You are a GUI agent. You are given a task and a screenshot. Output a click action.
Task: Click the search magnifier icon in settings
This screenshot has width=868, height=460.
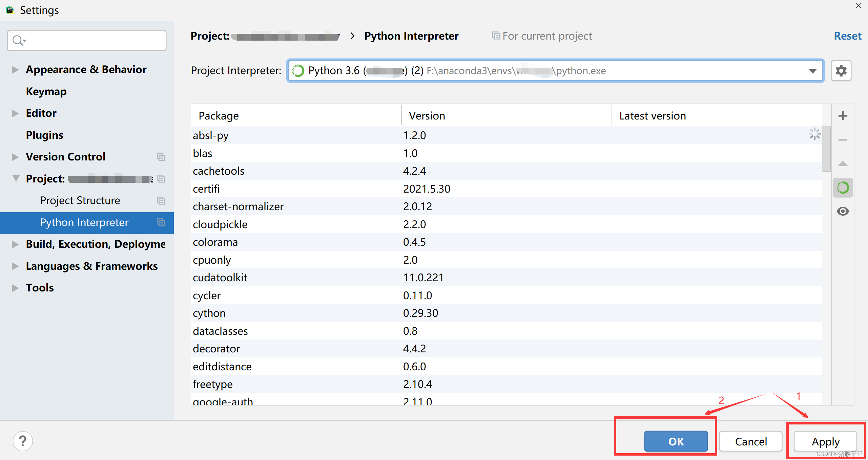pos(18,41)
